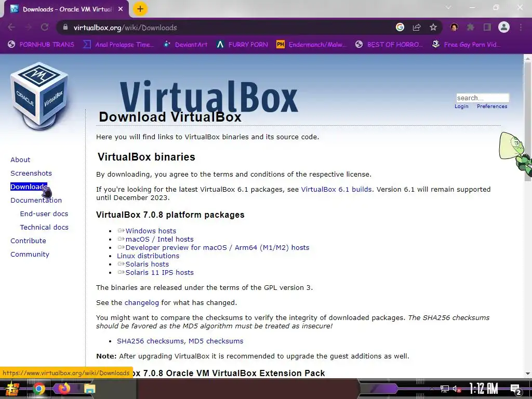Launch Firefox from the taskbar
This screenshot has height=399, width=532.
64,389
